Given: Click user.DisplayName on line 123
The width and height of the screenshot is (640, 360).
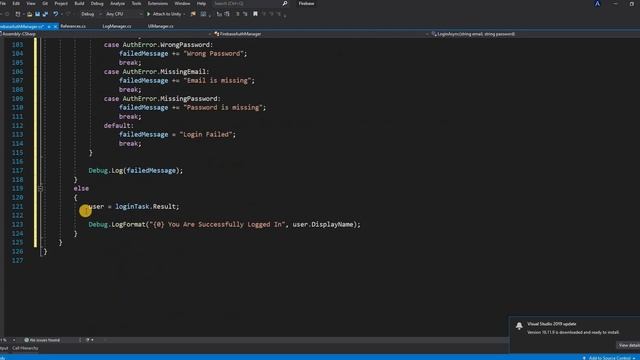Looking at the screenshot, I should pos(323,224).
